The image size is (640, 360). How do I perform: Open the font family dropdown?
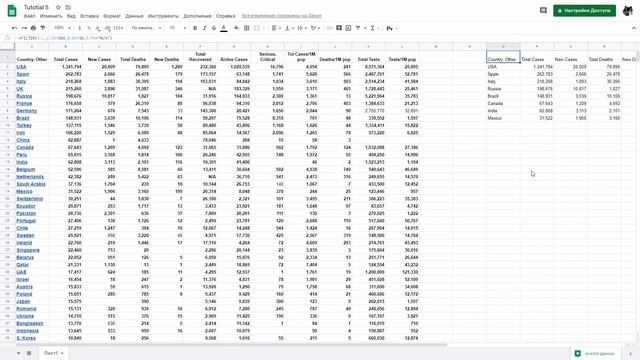[147, 28]
